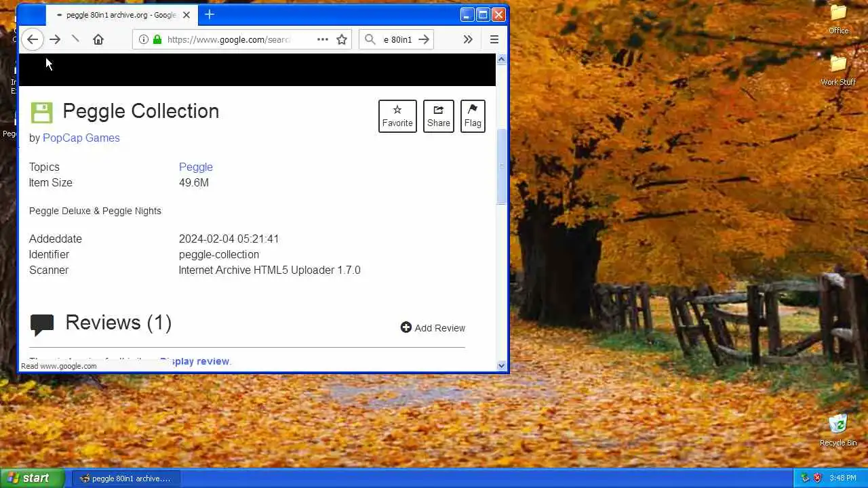Image resolution: width=868 pixels, height=488 pixels.
Task: Click the Reviews speech bubble icon
Action: pos(42,325)
